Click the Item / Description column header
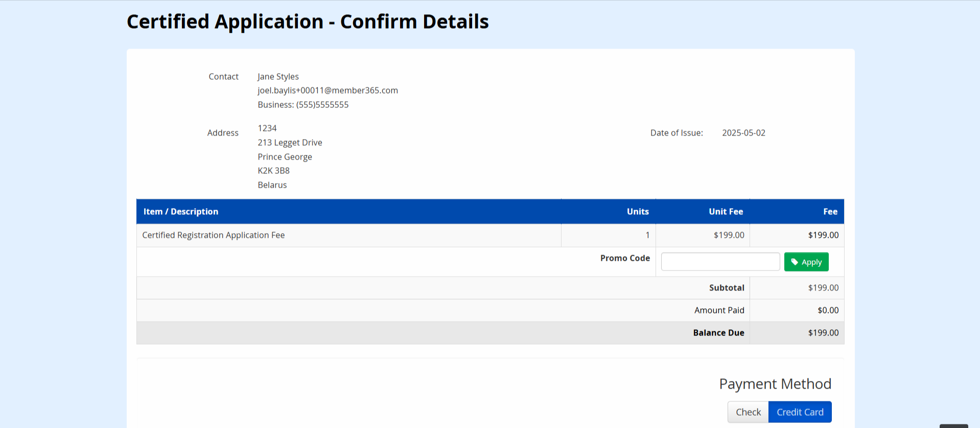The image size is (980, 428). coord(181,212)
